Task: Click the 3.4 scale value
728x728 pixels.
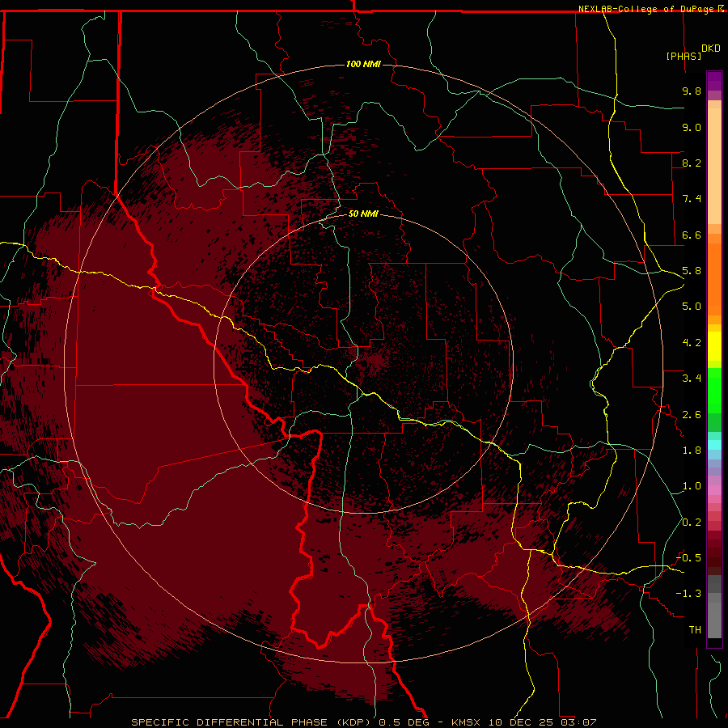Action: click(692, 379)
